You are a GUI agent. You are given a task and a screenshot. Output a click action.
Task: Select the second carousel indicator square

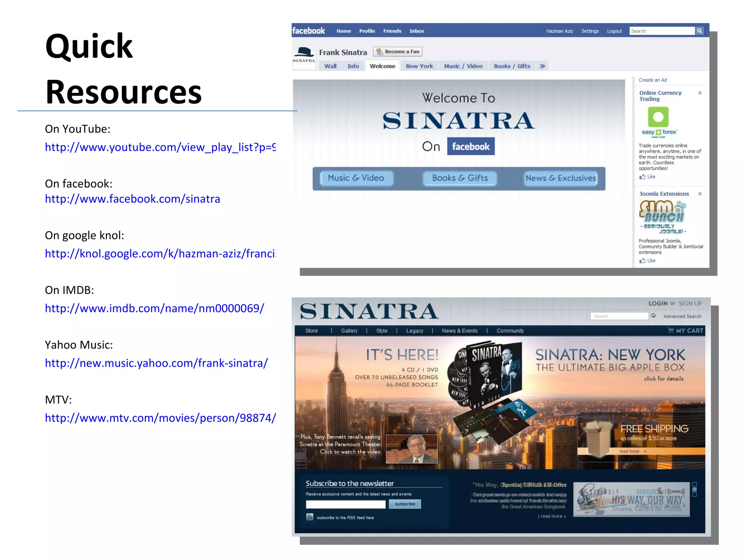click(x=694, y=490)
